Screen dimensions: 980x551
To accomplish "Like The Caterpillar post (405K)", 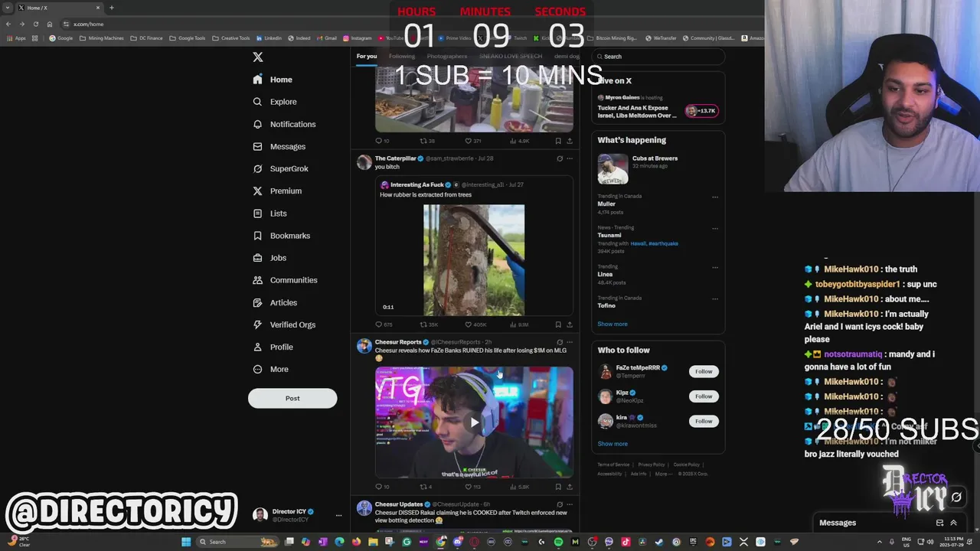I will point(476,324).
